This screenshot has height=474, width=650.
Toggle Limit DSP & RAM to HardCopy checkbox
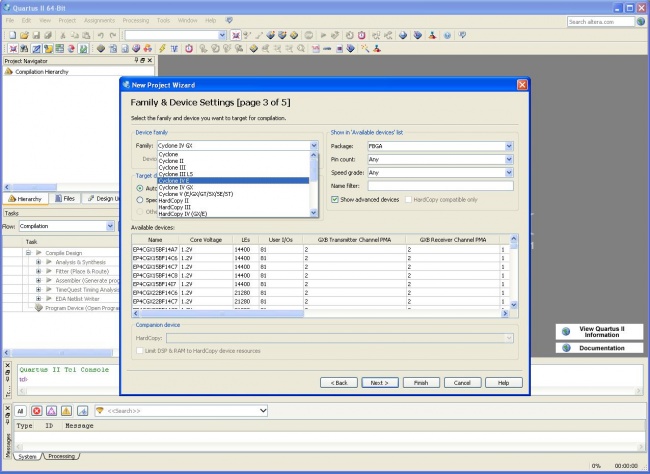[x=140, y=351]
